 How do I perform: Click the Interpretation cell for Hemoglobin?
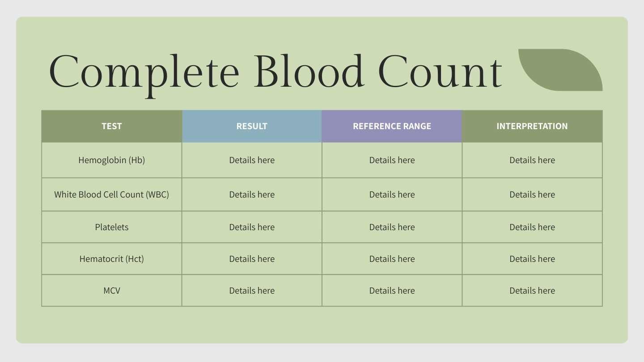(x=532, y=160)
